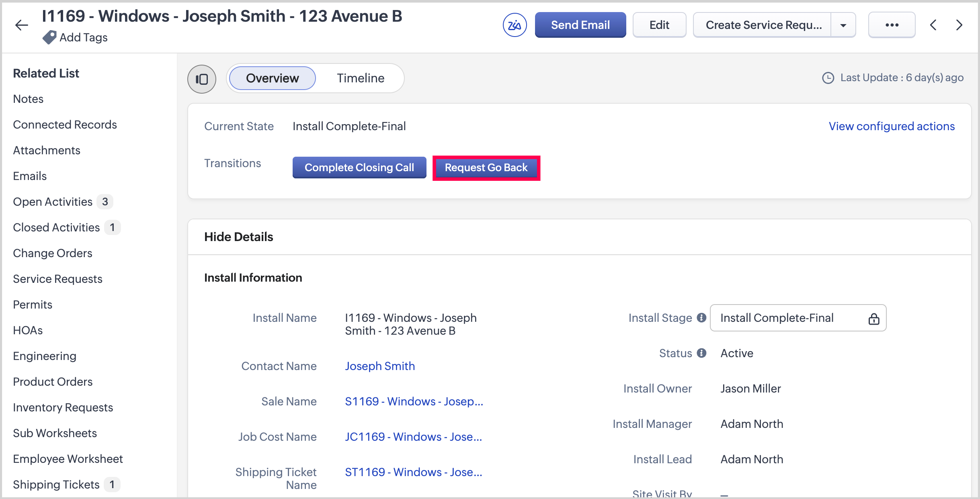Click the Install Stage lock icon

click(x=873, y=319)
